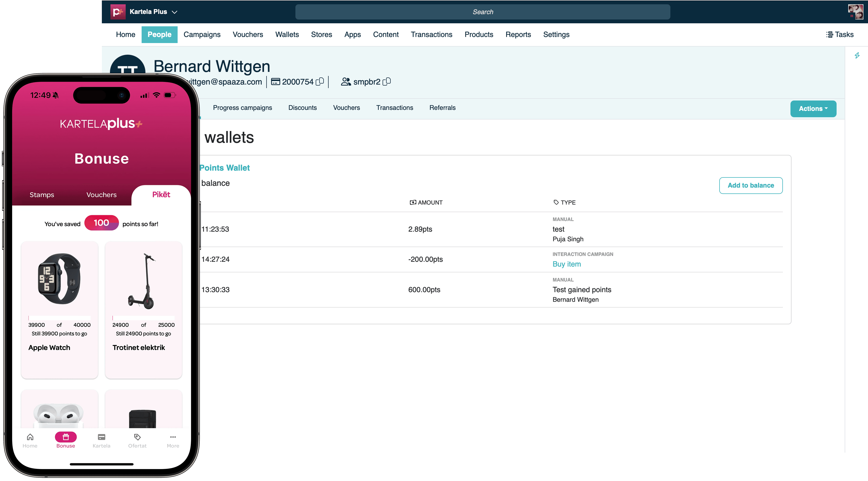
Task: Tap the Apple Watch reward card image
Action: 60,278
